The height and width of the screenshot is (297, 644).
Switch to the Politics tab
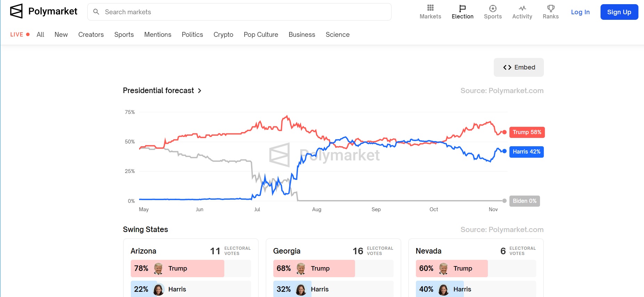192,34
